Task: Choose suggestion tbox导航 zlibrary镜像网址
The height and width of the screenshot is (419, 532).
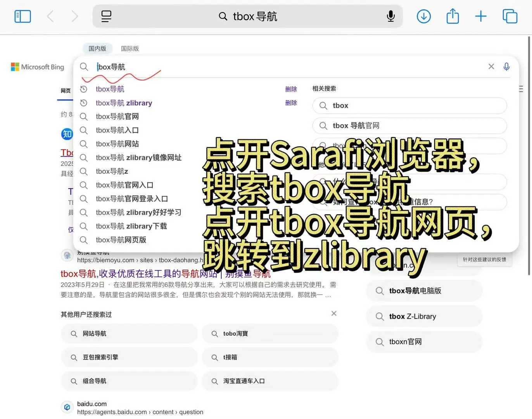Action: [138, 158]
